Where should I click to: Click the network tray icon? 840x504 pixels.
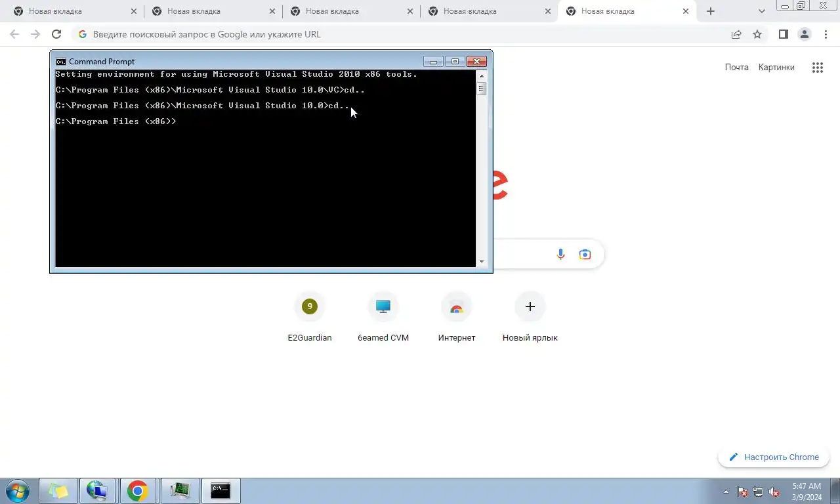point(758,492)
